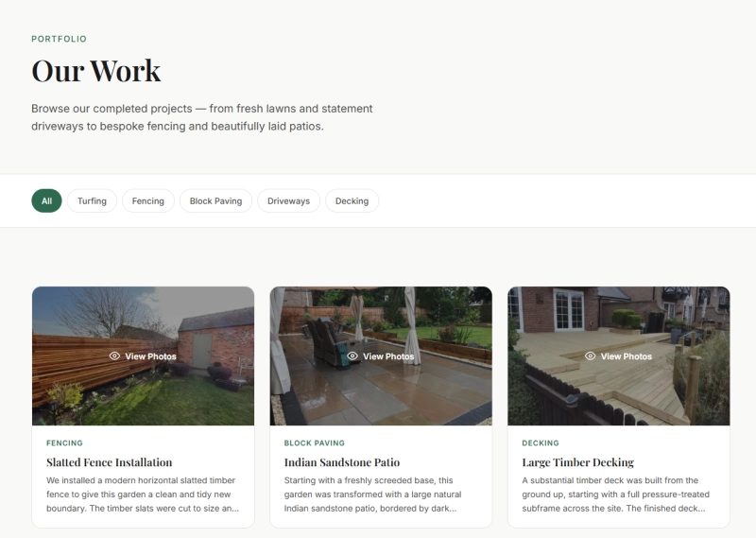Open View Photos on decking image
Image resolution: width=756 pixels, height=538 pixels.
(619, 356)
